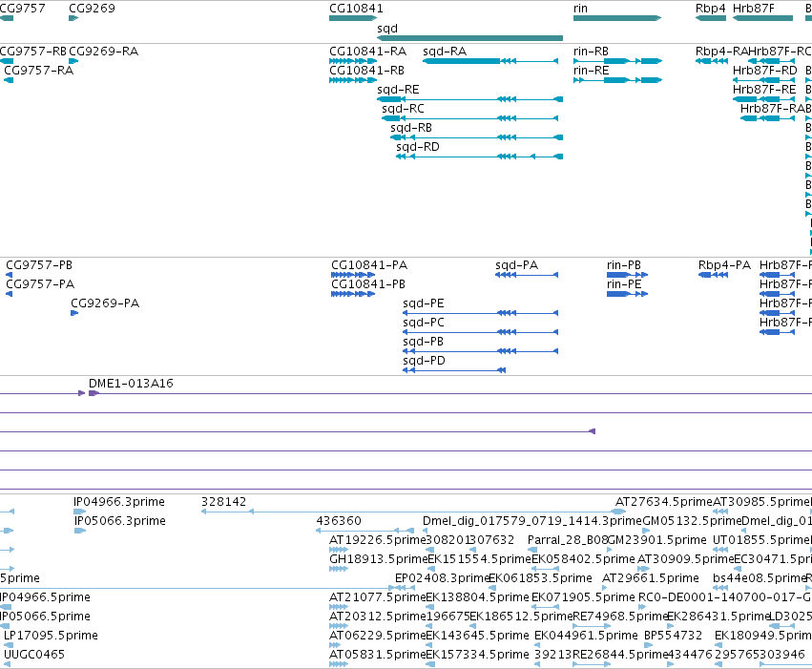Click the CG9269-RA transcript label
This screenshot has height=669, width=812.
(104, 52)
